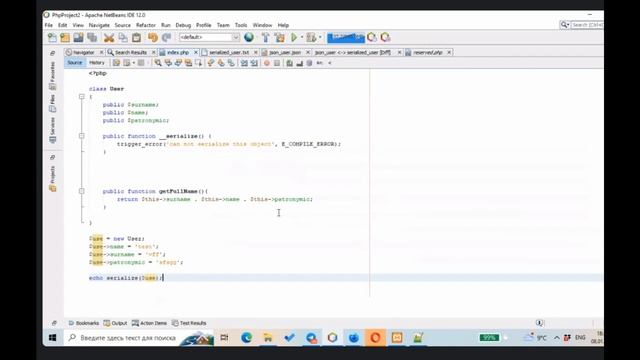Viewport: 640px width, 360px height.
Task: Run the project with green play icon
Action: [294, 38]
